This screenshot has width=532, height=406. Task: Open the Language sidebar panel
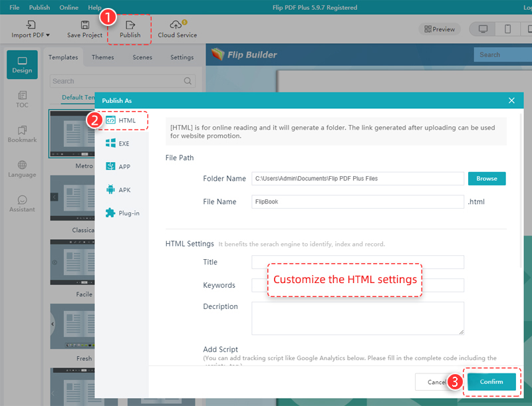(x=22, y=169)
